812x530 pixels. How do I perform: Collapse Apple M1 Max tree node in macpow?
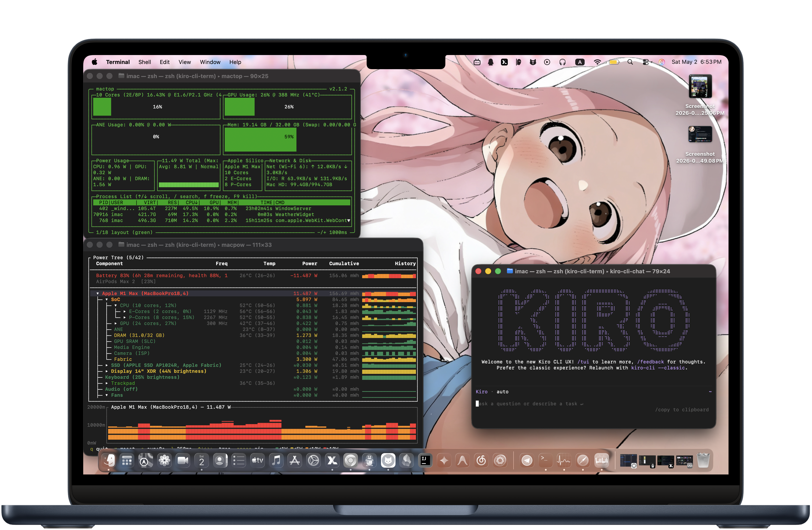(x=98, y=294)
